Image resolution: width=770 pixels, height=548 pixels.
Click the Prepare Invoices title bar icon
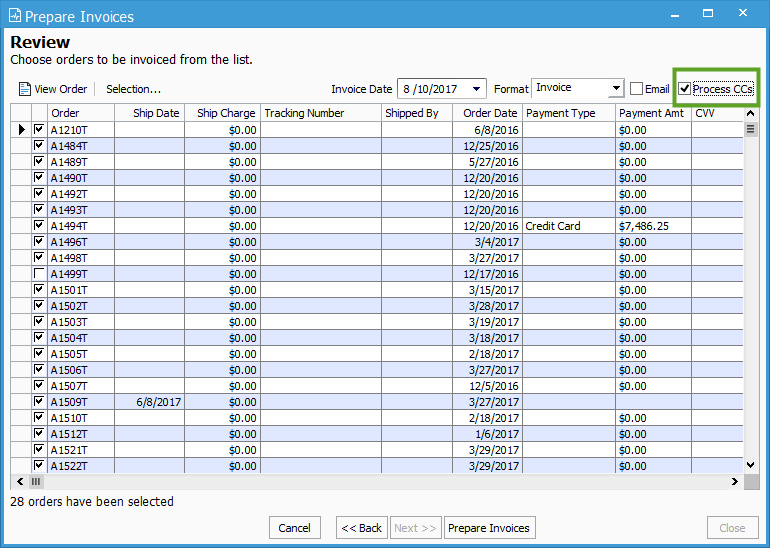click(15, 16)
